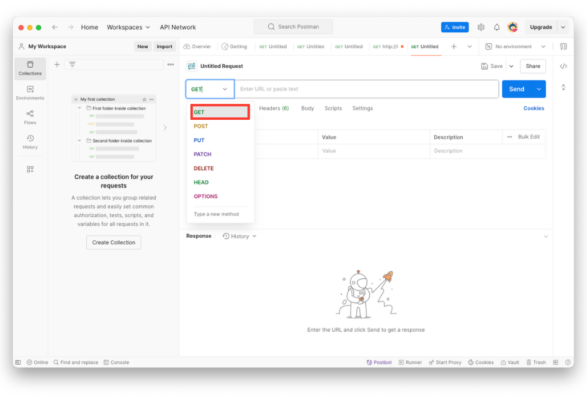Click the Import button
587x400 pixels.
165,46
